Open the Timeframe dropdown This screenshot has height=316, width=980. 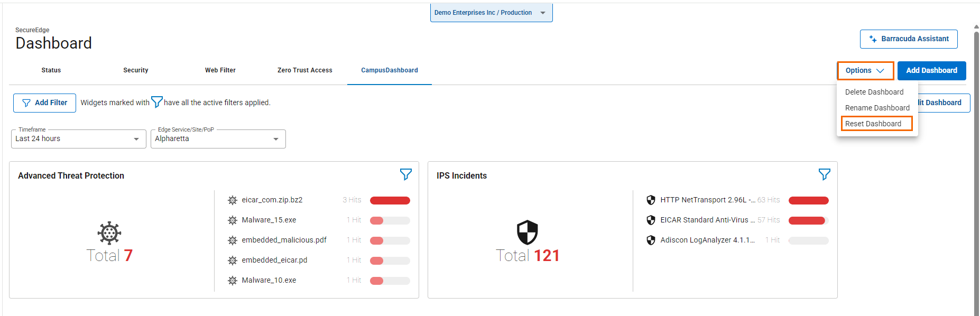tap(78, 139)
